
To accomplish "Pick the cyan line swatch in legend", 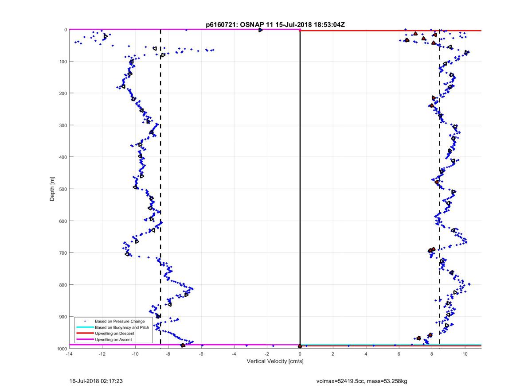I will click(x=85, y=327).
